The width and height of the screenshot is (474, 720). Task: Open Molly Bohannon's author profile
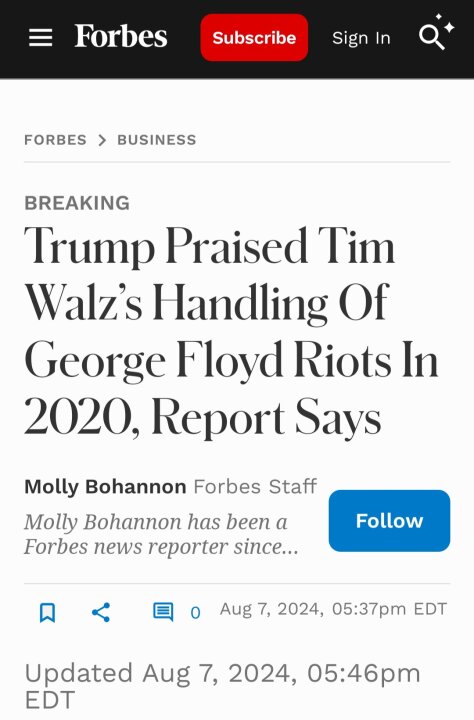[x=105, y=487]
